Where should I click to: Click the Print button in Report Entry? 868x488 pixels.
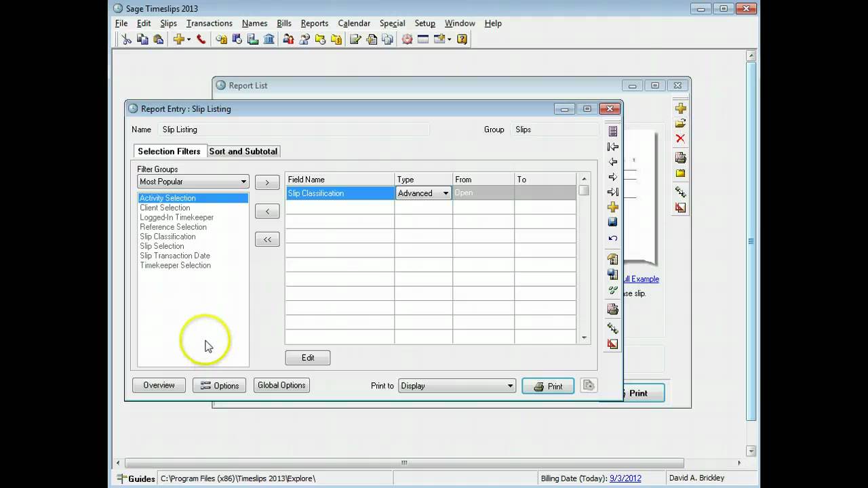(x=548, y=386)
